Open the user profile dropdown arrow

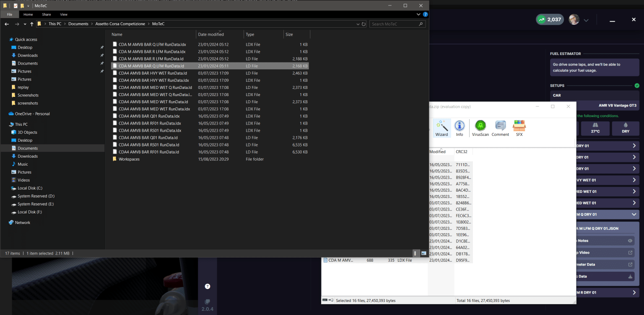point(586,20)
